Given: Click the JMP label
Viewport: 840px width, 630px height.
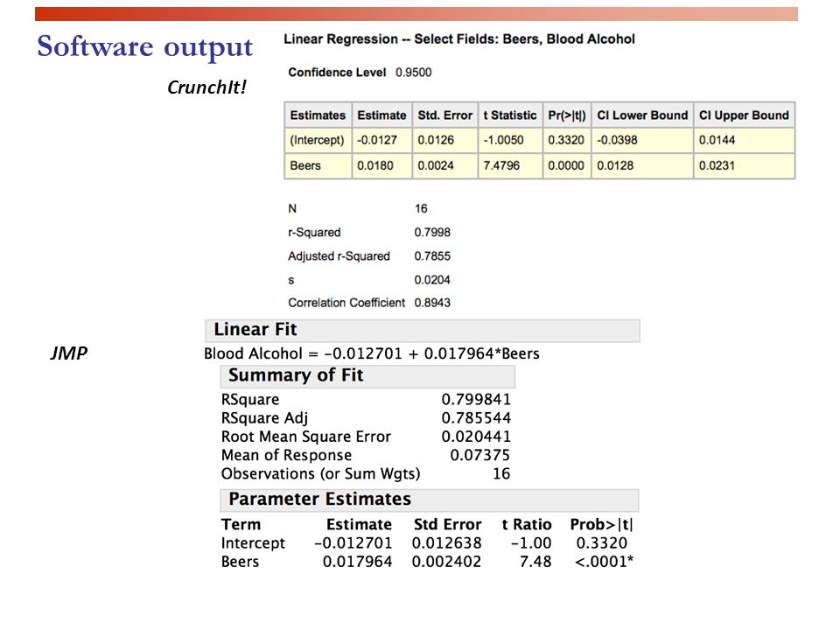Looking at the screenshot, I should [68, 353].
